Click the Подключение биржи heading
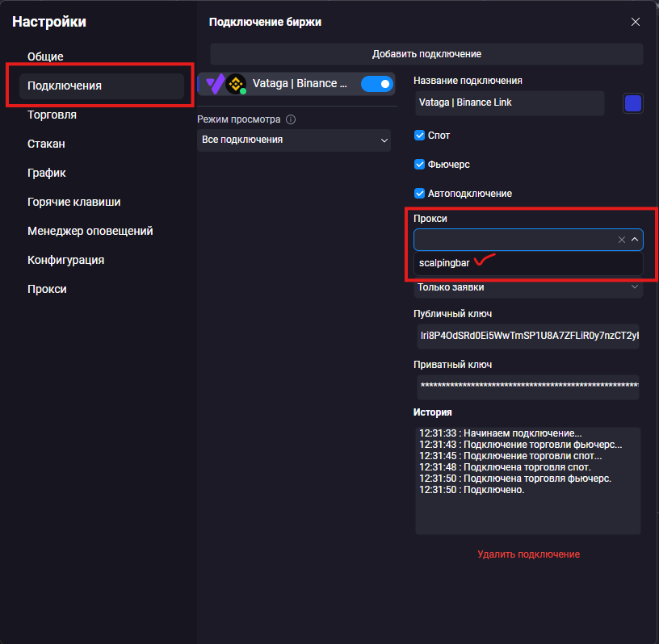 [x=265, y=23]
